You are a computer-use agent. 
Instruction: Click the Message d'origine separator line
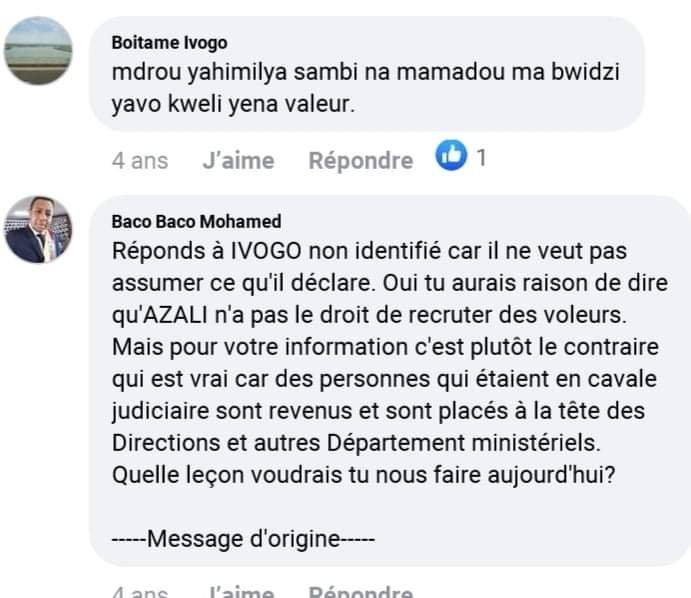pos(243,541)
